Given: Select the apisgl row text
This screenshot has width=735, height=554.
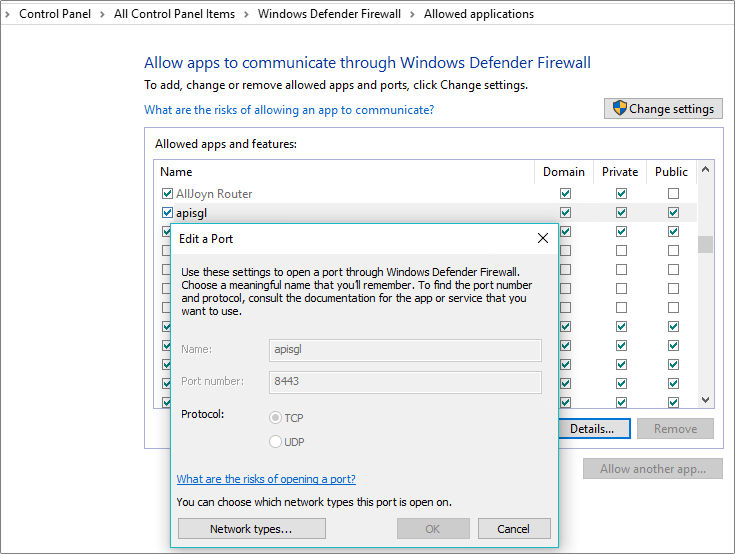Looking at the screenshot, I should click(191, 213).
